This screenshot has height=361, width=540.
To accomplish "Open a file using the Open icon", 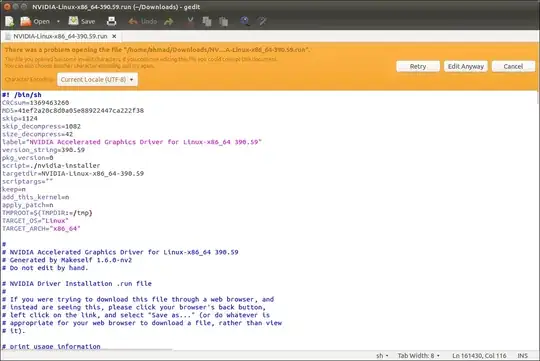I will 35,21.
